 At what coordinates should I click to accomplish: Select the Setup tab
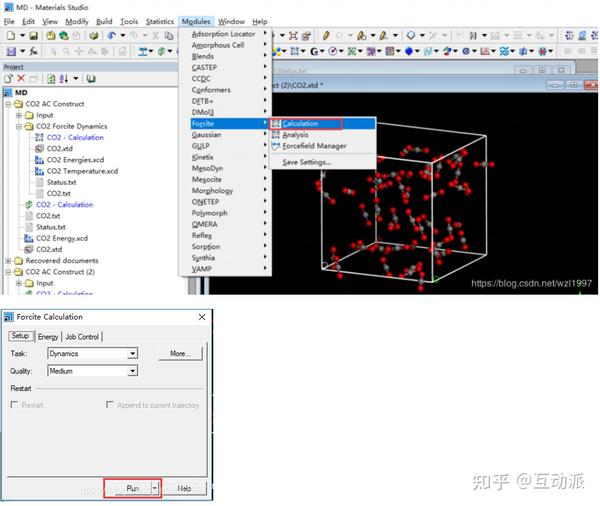[x=21, y=336]
